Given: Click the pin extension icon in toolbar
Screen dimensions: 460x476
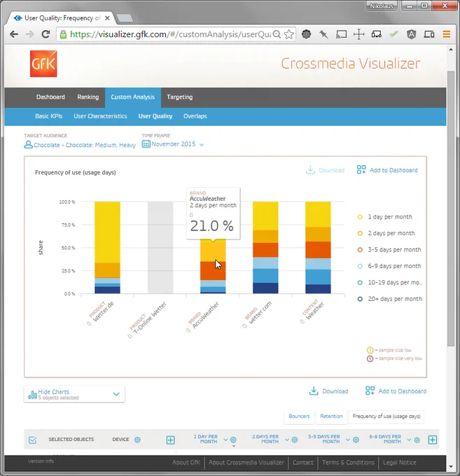Looking at the screenshot, I should tap(323, 34).
